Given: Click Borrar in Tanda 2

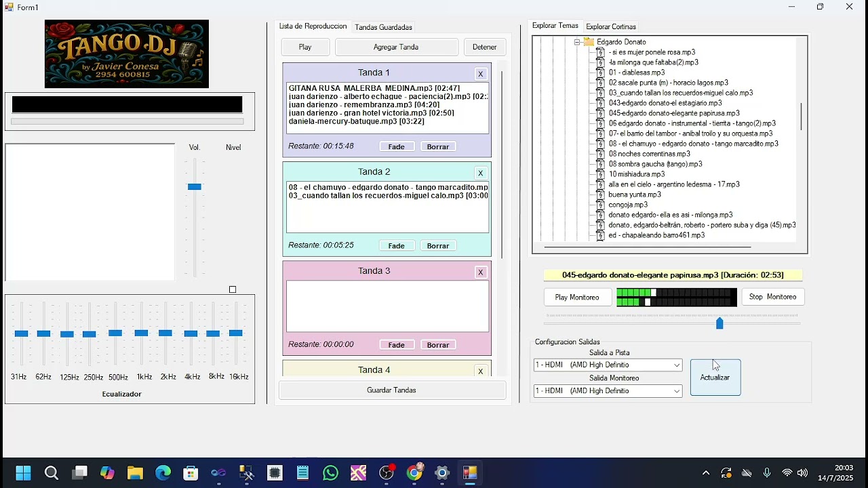Looking at the screenshot, I should click(x=438, y=245).
